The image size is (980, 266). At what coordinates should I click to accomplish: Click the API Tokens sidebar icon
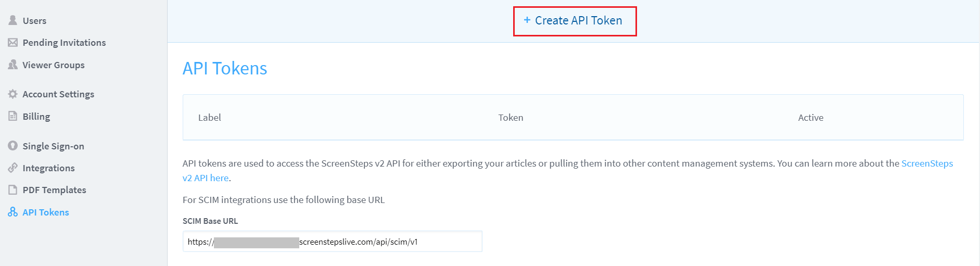(x=13, y=212)
